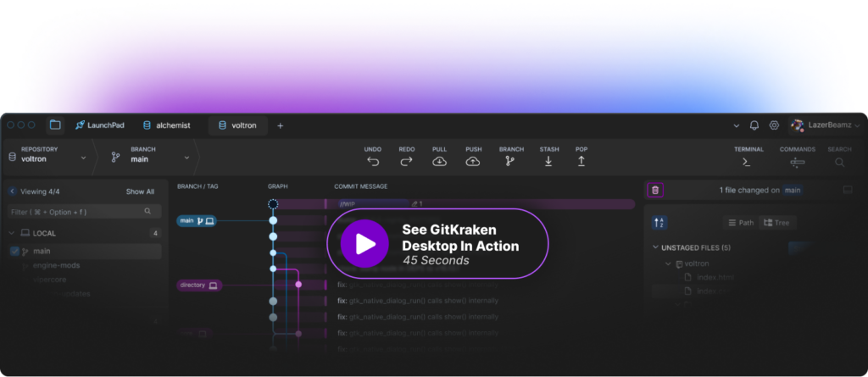Click the Undo arrow icon
This screenshot has height=377, width=868.
tap(373, 161)
